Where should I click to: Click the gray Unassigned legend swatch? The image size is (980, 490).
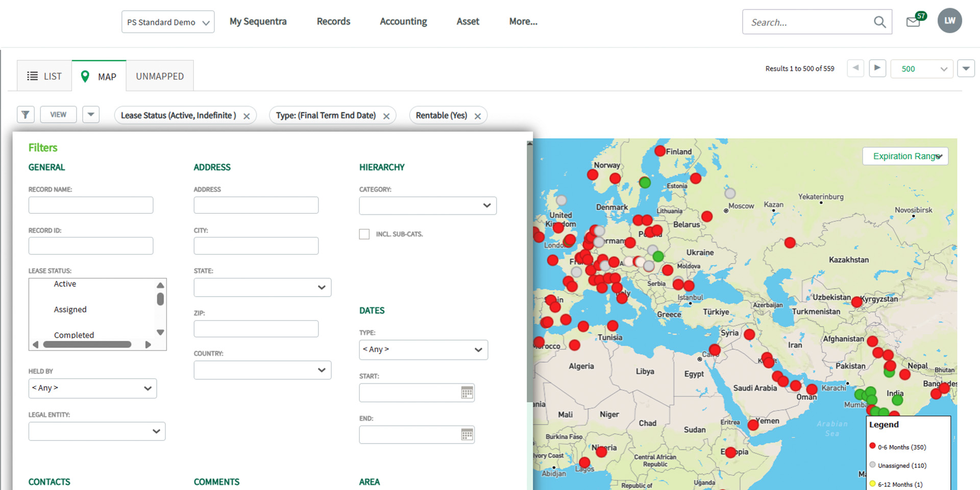(872, 464)
